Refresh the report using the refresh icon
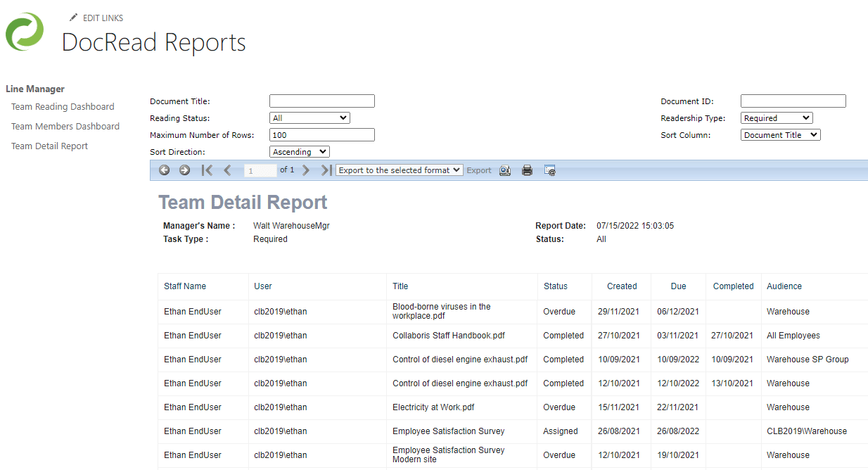868x470 pixels. [x=505, y=170]
